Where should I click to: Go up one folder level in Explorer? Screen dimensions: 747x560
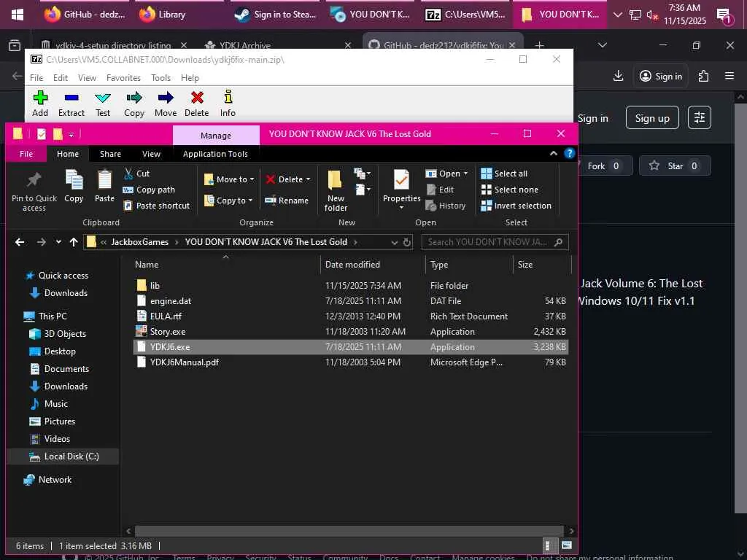74,242
